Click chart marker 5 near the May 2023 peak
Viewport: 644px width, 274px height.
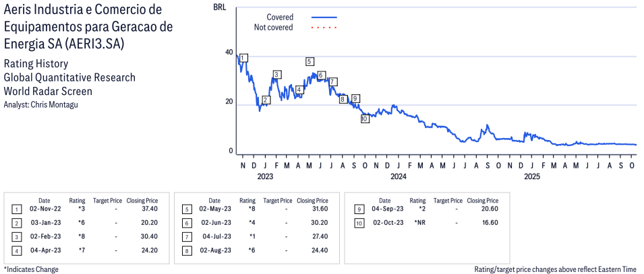[x=310, y=62]
